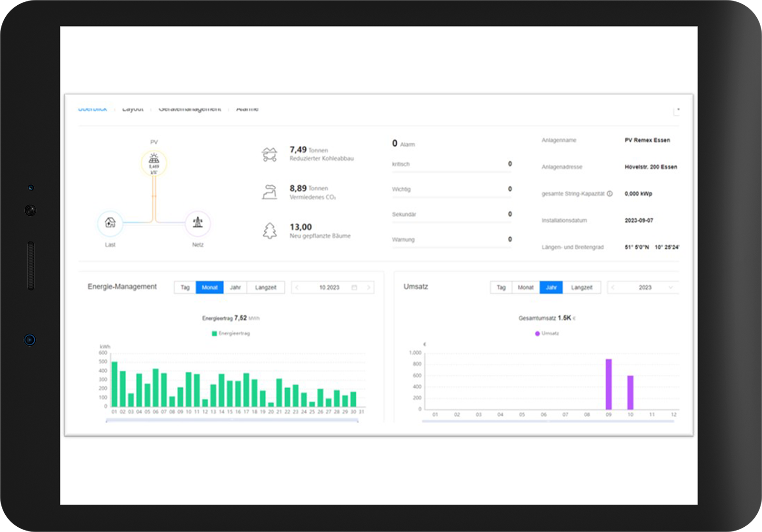This screenshot has height=532, width=762.
Task: Click the planted trees icon
Action: 270,231
